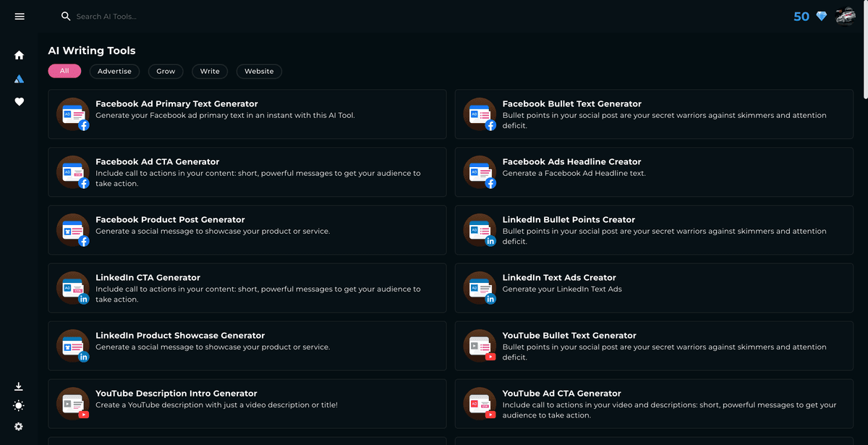Filter tools by Grow category
Viewport: 868px width, 445px height.
(166, 71)
